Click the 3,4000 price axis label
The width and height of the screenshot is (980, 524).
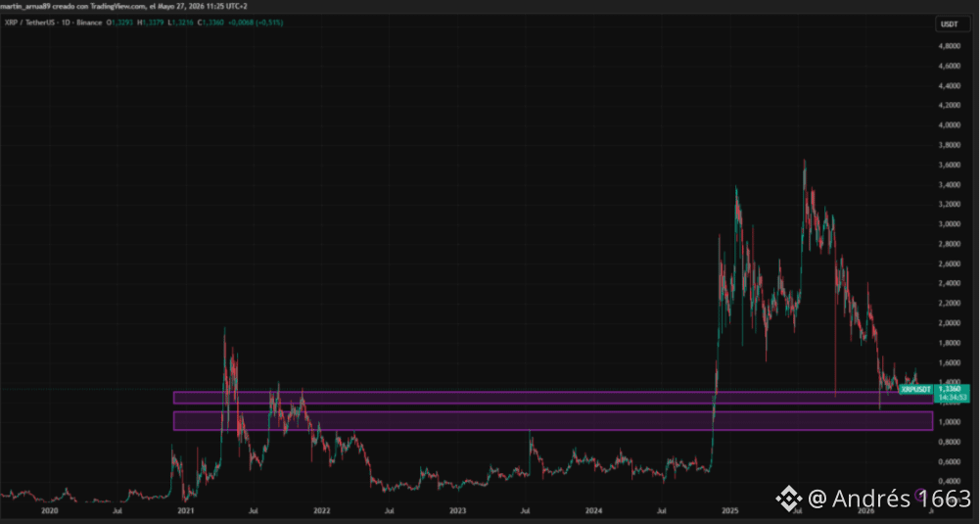pyautogui.click(x=950, y=184)
